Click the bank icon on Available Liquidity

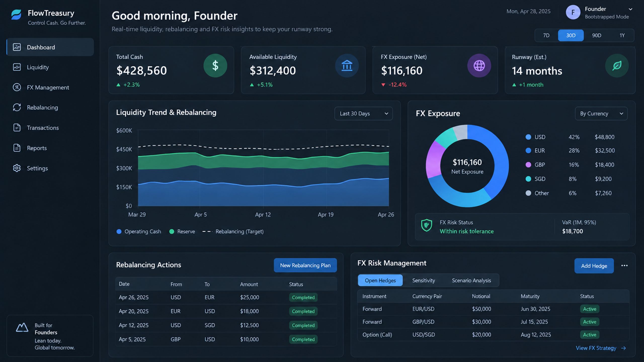[x=347, y=65]
